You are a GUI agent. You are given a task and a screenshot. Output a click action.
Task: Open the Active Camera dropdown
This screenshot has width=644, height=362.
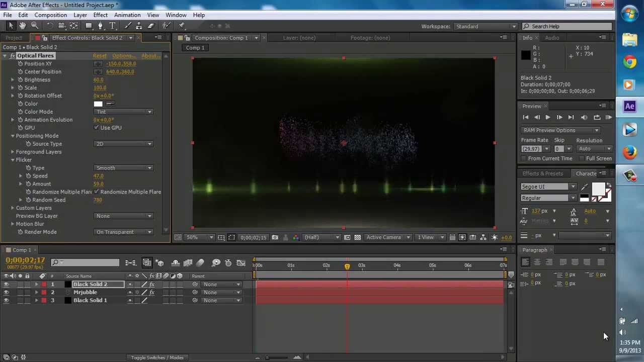click(388, 237)
